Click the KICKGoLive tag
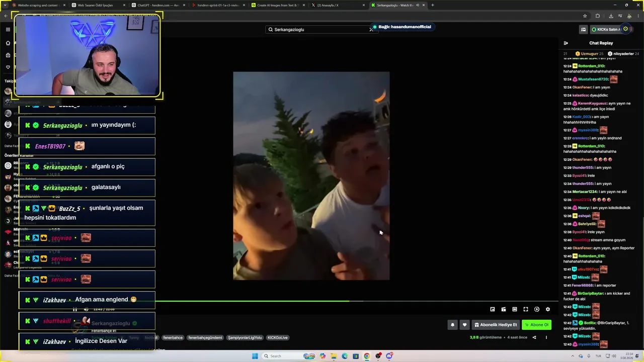This screenshot has height=362, width=644. coord(278,338)
